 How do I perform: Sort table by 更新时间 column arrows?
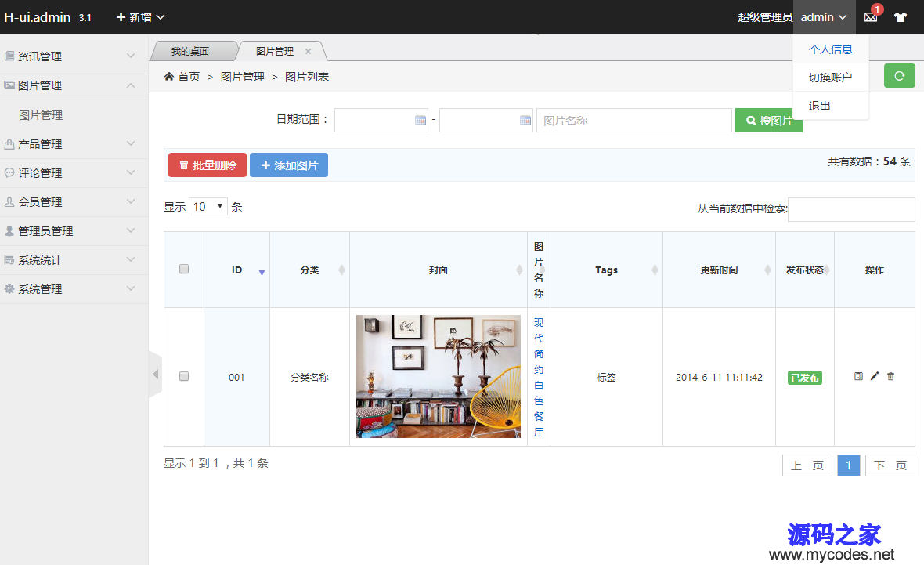pos(767,270)
